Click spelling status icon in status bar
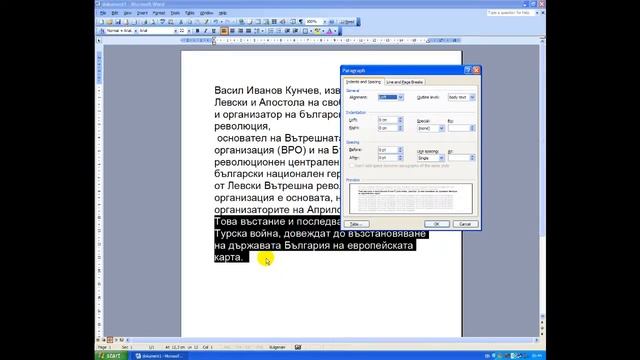640x360 pixels. pyautogui.click(x=298, y=347)
